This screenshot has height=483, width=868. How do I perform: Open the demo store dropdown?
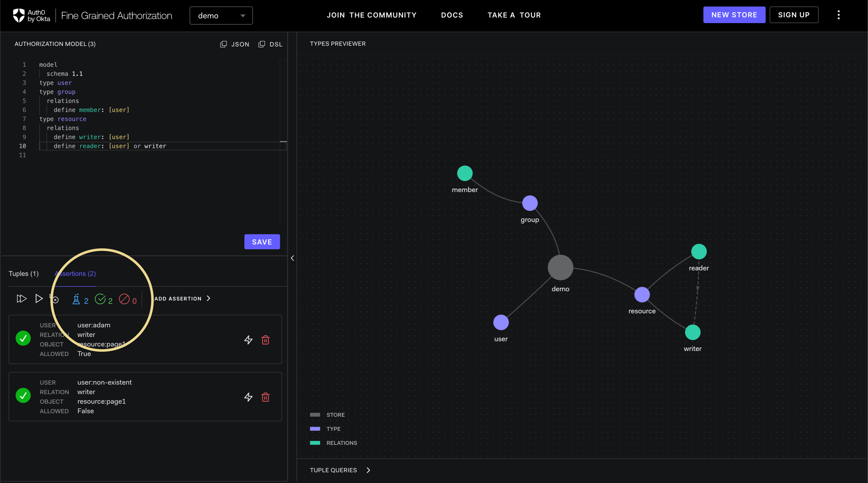click(221, 16)
